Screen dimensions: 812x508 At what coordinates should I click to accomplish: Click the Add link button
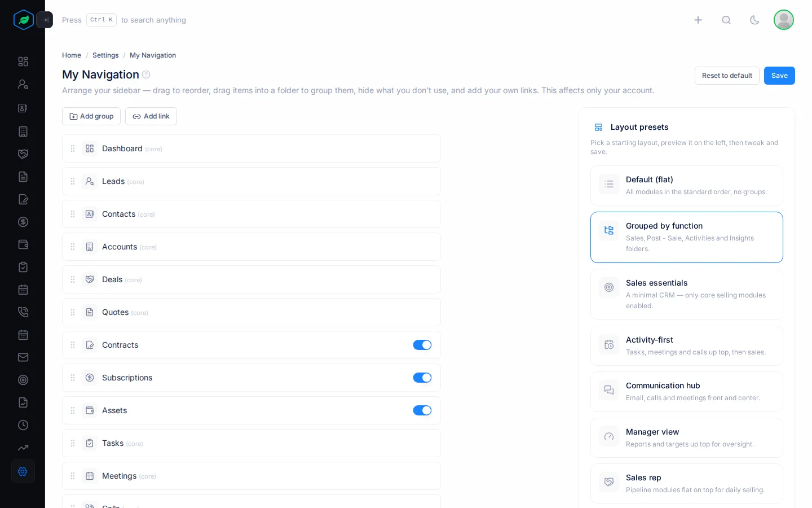click(x=151, y=116)
